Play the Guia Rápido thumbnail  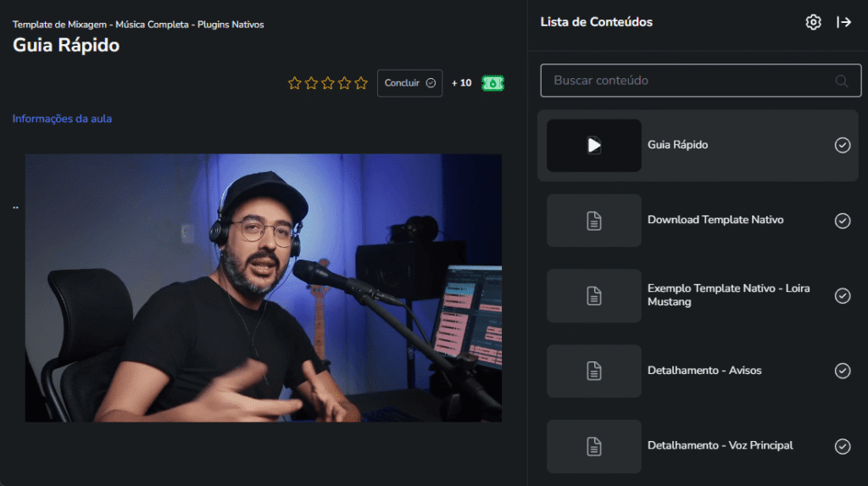(x=594, y=145)
